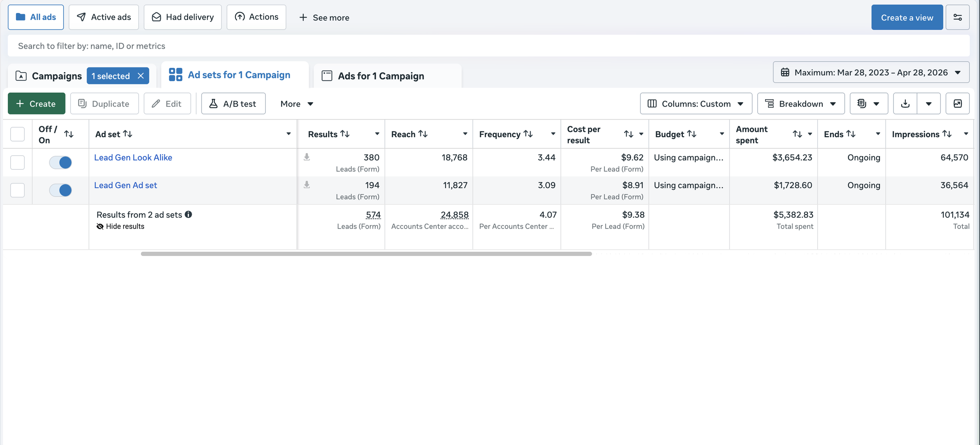This screenshot has width=980, height=445.
Task: Click the Create a view button
Action: [x=907, y=17]
